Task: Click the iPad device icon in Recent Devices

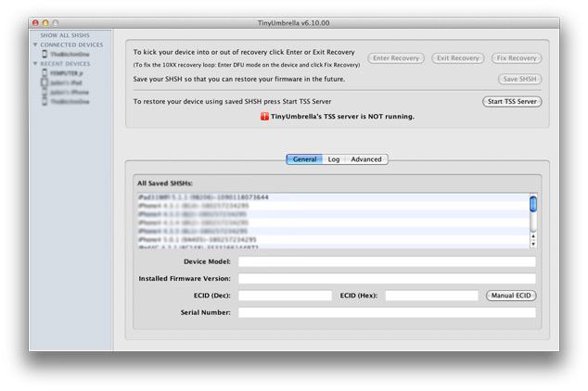Action: 44,82
